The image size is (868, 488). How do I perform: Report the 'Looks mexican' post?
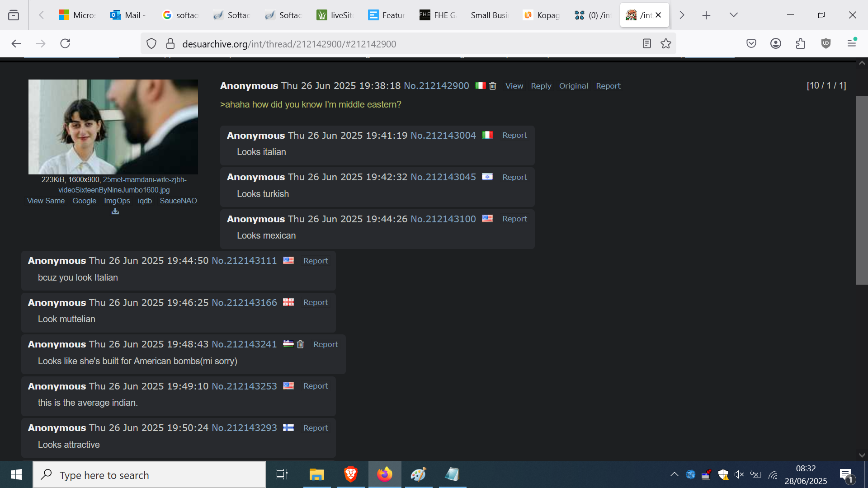[x=514, y=219]
